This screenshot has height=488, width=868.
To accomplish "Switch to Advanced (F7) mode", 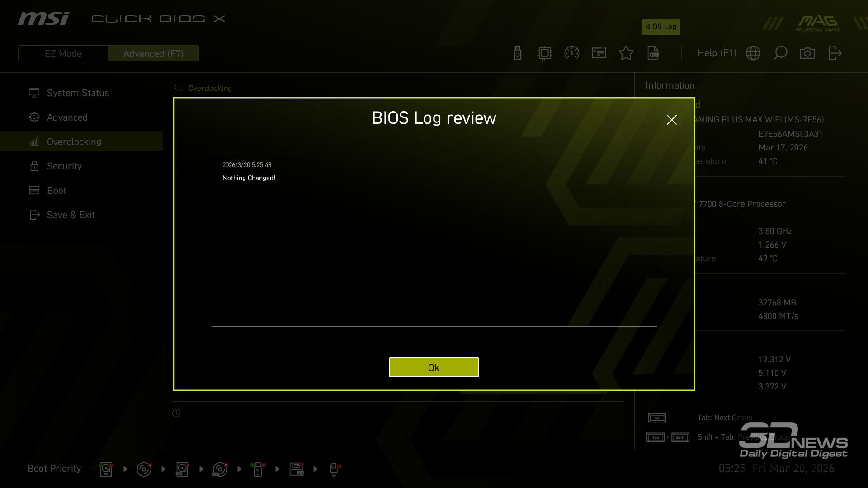I will point(153,53).
